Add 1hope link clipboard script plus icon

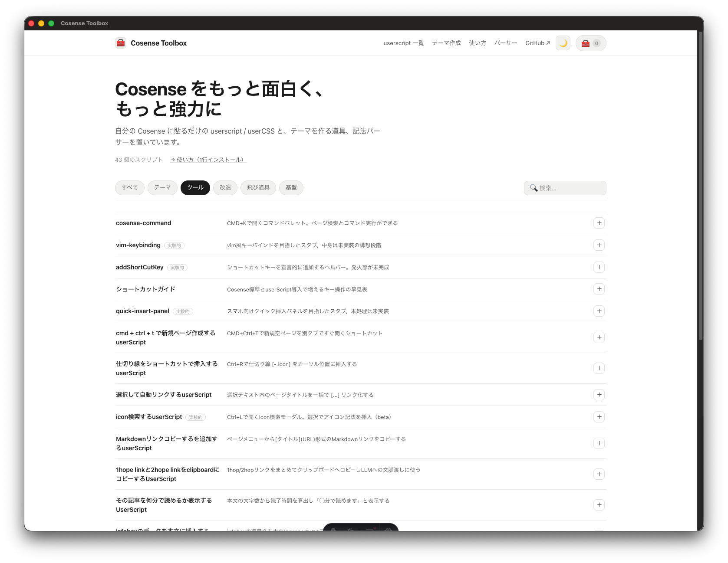pos(599,474)
